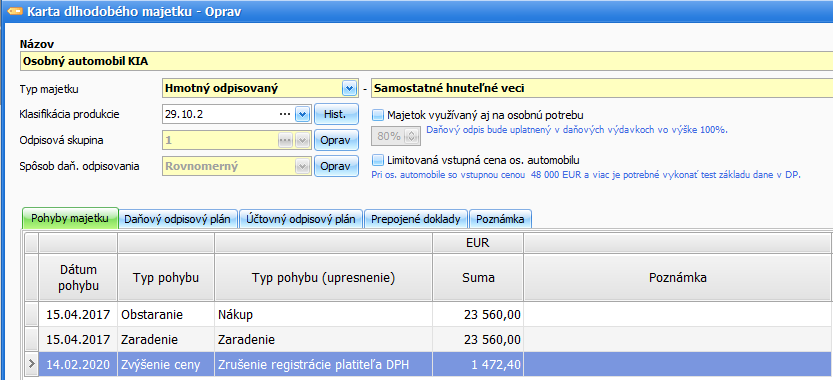Sort by Dátum pohybu column header
The image size is (833, 380).
[x=78, y=277]
